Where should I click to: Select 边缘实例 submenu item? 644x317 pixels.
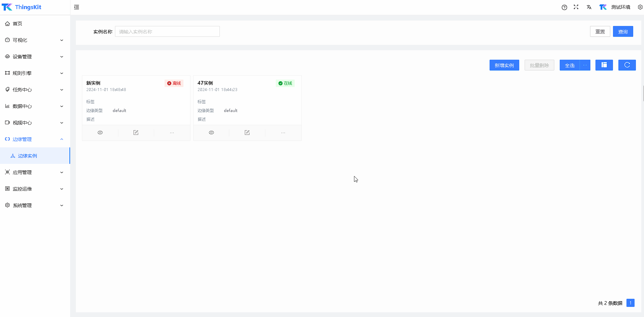[28, 156]
